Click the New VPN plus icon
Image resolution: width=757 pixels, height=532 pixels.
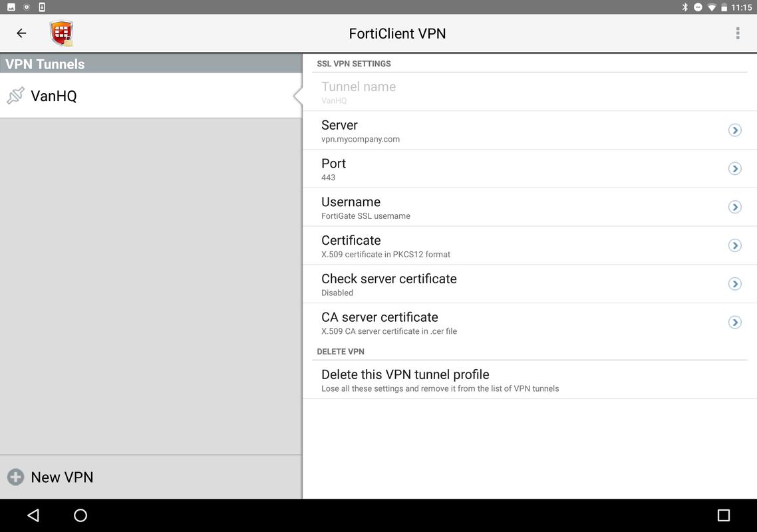coord(15,477)
